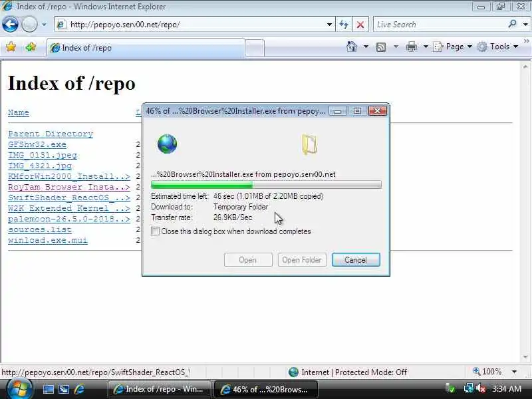Expand the Home button dropdown arrow
Viewport: 532px width, 399px height.
(366, 47)
